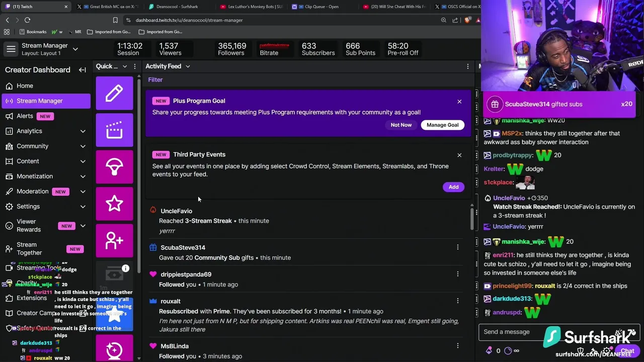Open options for drippiestpanda69 follow event
Image resolution: width=644 pixels, height=362 pixels.
pos(457,274)
